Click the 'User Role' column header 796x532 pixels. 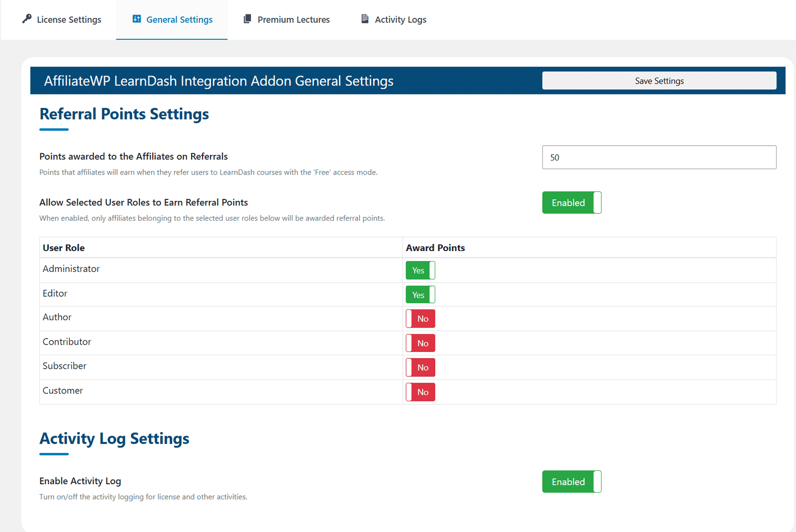point(64,248)
